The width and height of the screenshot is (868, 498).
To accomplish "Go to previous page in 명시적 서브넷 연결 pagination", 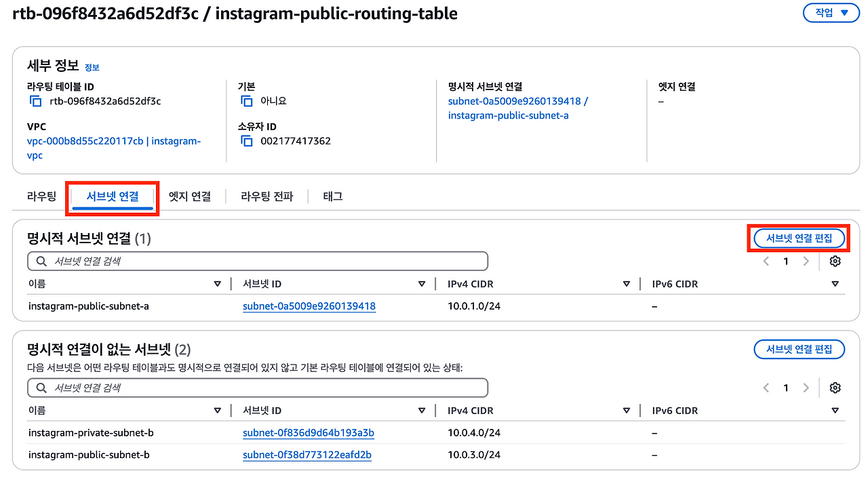I will click(766, 261).
